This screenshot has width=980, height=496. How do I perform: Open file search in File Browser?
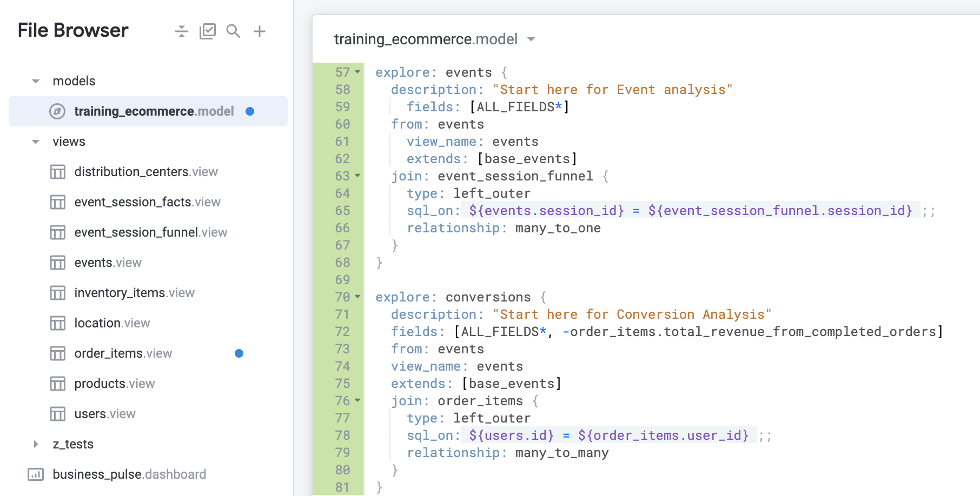233,31
